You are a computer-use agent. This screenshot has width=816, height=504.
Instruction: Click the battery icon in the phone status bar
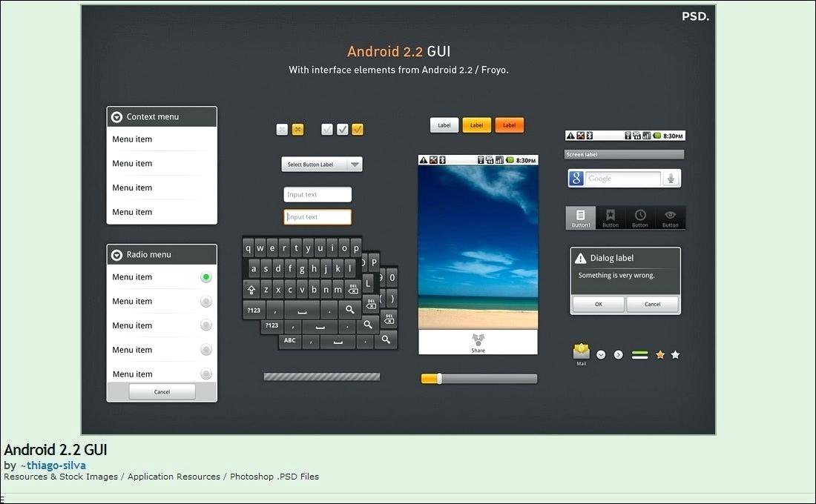510,159
